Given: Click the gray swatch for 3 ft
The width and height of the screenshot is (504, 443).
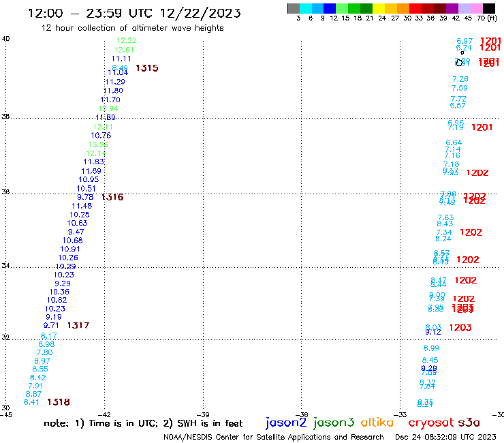Looking at the screenshot, I should coord(294,8).
